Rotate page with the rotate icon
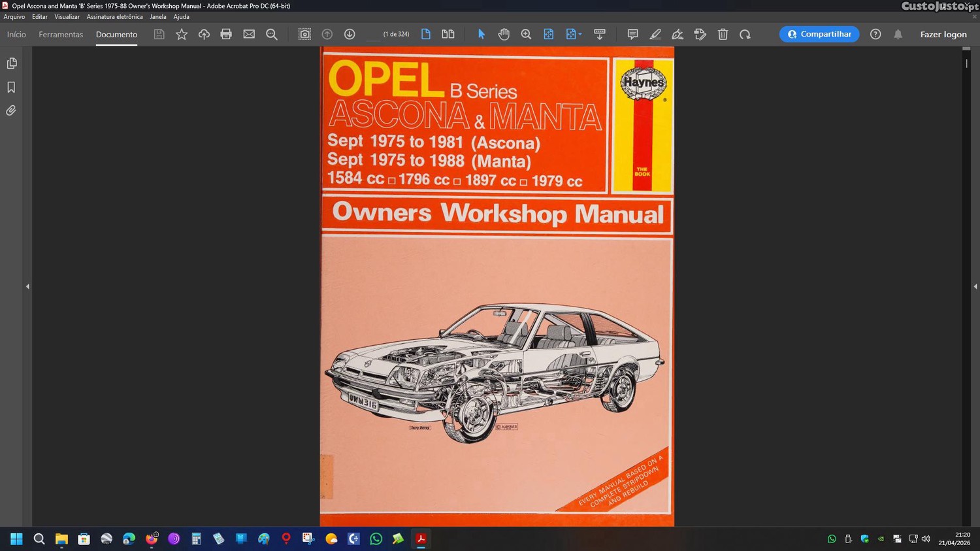The width and height of the screenshot is (980, 551). [745, 35]
